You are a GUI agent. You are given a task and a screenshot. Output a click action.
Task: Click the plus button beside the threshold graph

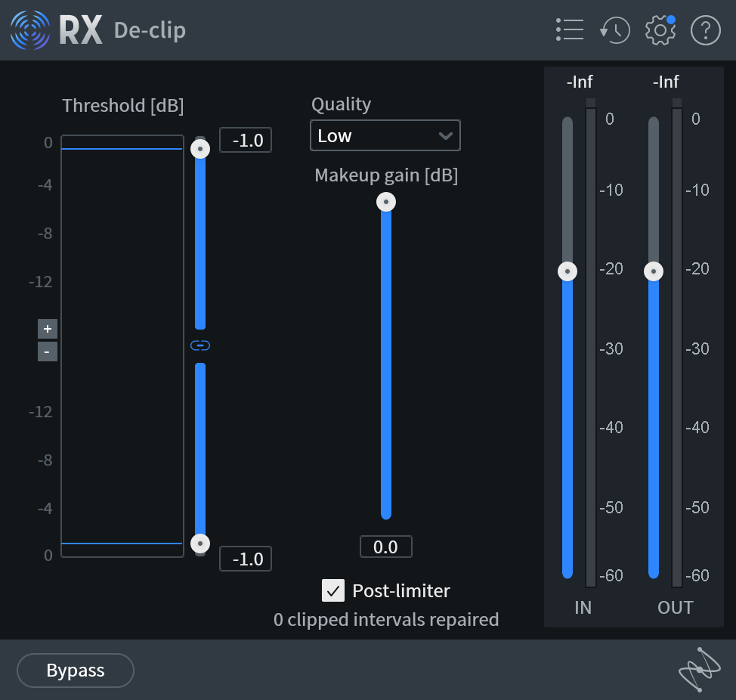click(47, 329)
